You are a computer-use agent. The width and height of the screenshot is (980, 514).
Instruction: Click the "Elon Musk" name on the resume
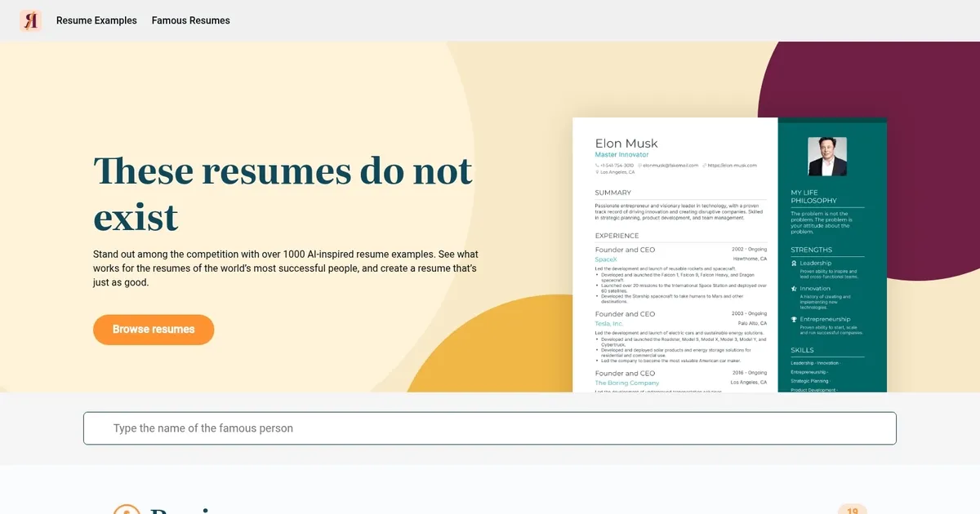pyautogui.click(x=626, y=144)
